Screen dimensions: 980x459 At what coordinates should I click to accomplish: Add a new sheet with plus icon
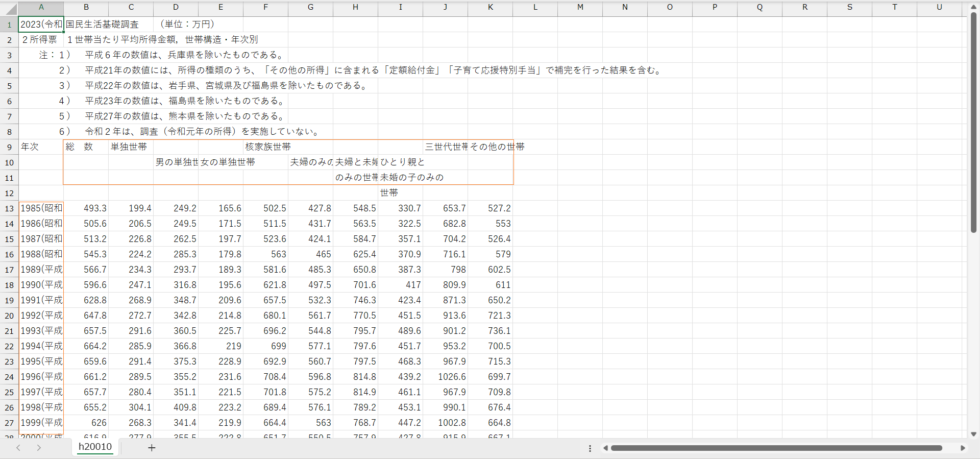[152, 448]
